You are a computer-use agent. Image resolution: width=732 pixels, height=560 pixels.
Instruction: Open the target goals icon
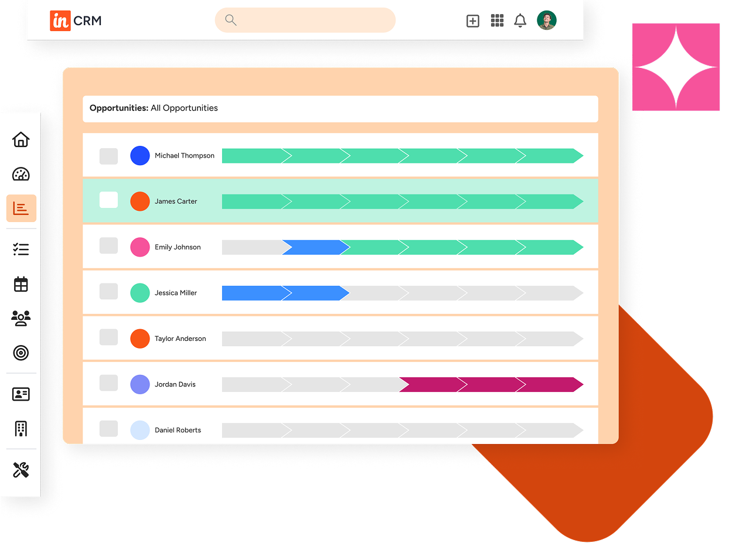[21, 353]
